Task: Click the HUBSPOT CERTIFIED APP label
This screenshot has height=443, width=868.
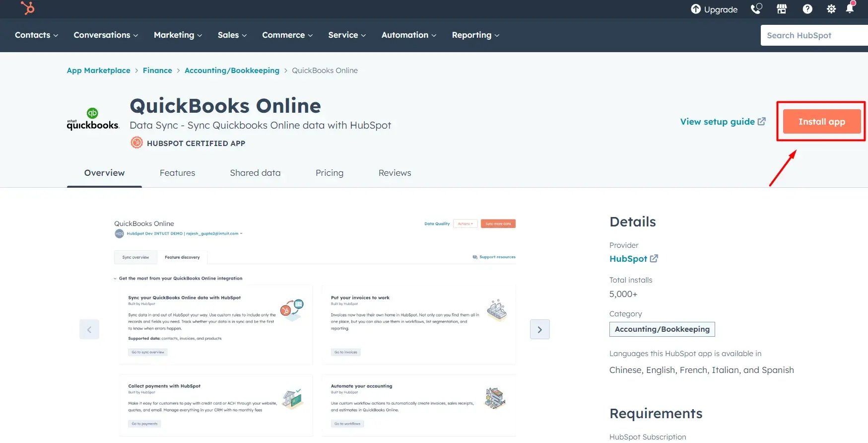Action: pos(196,143)
